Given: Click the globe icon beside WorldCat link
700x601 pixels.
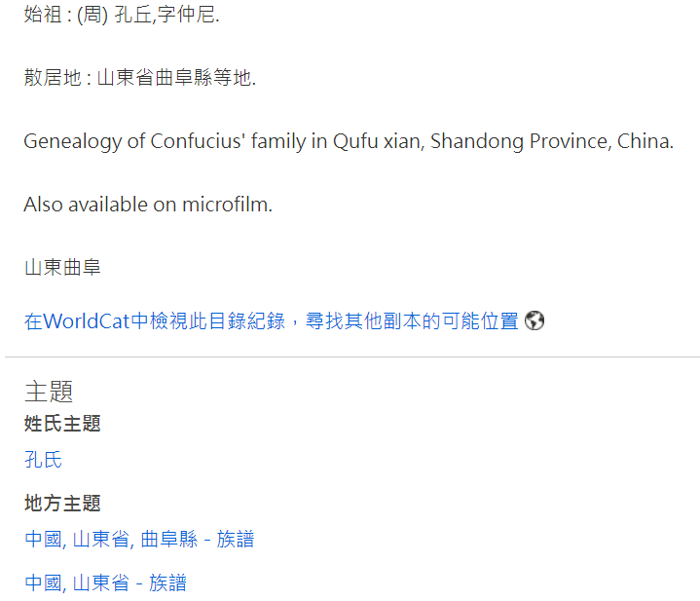Looking at the screenshot, I should [534, 320].
